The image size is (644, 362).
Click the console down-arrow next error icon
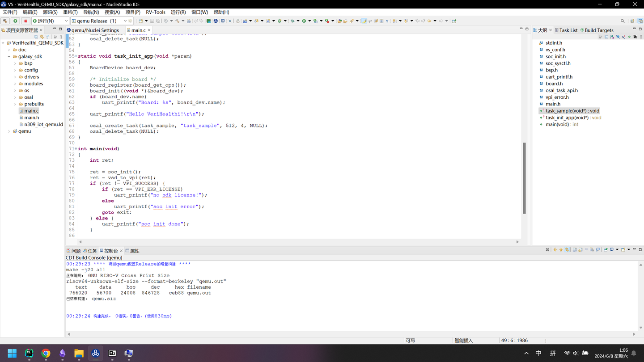click(555, 250)
